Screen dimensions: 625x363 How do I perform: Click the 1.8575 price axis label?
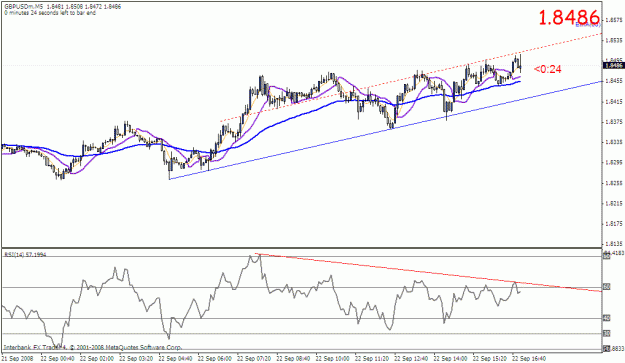[614, 20]
